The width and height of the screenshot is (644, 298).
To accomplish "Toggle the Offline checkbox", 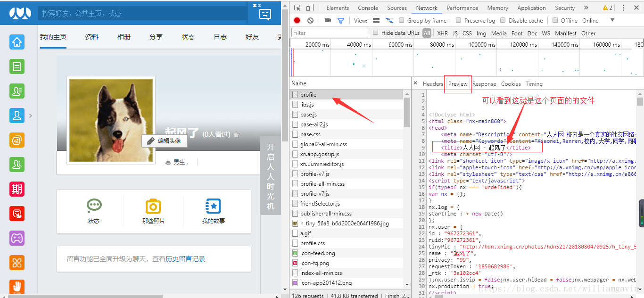I will coord(555,20).
